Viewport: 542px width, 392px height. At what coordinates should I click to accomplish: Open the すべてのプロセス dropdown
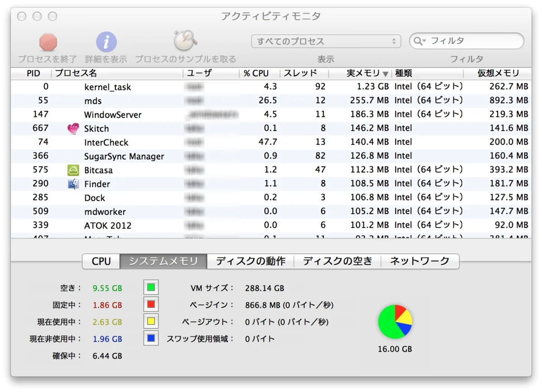tap(326, 41)
